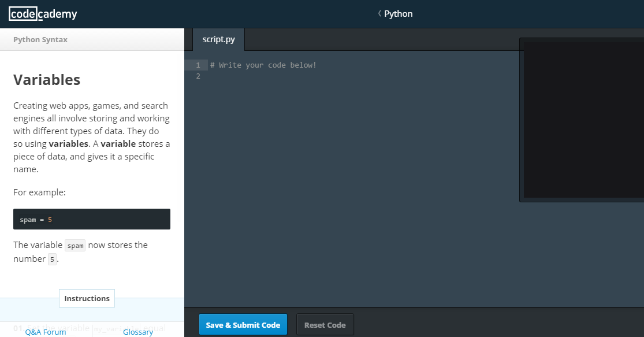Click the dark output console panel
Viewport: 644px width, 337px height.
[582, 120]
